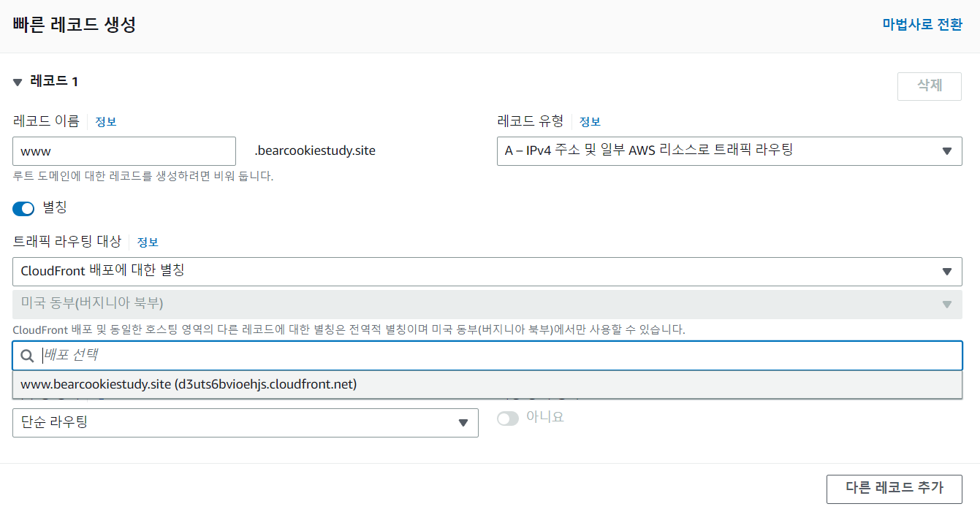
Task: Focus the 배포 선택 search input
Action: (497, 356)
